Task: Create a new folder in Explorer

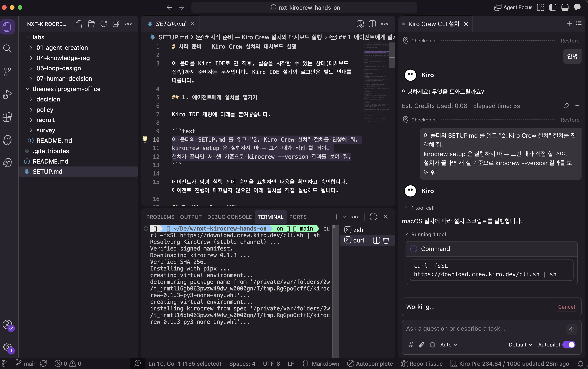Action: coord(91,24)
